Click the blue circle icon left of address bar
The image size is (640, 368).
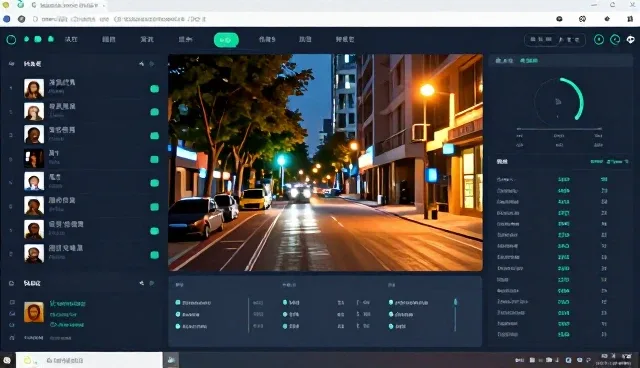[7, 19]
